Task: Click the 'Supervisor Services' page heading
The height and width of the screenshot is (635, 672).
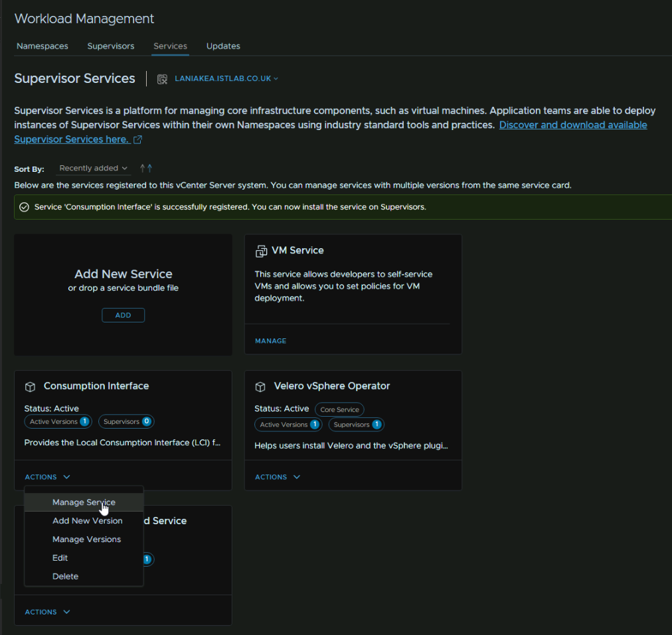Action: 74,78
